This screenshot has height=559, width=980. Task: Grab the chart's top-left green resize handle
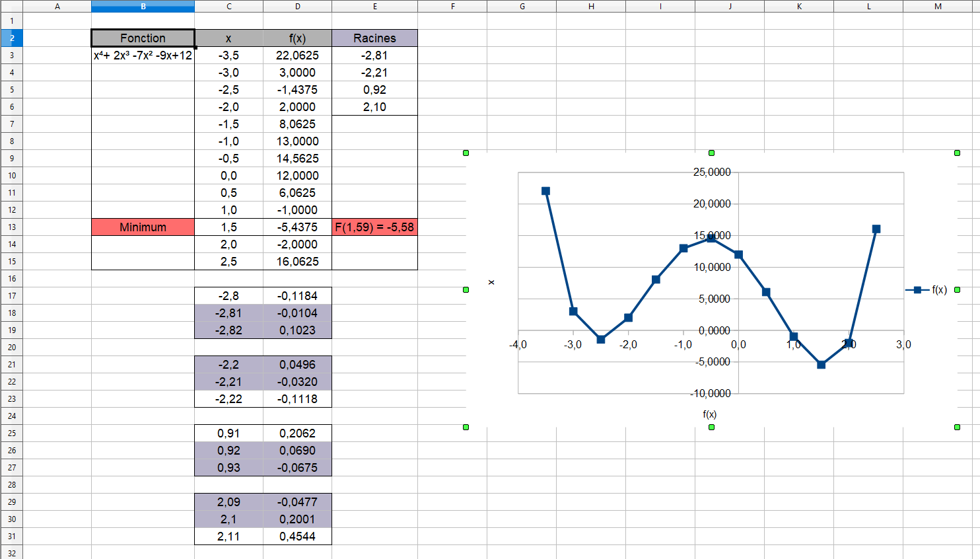466,153
